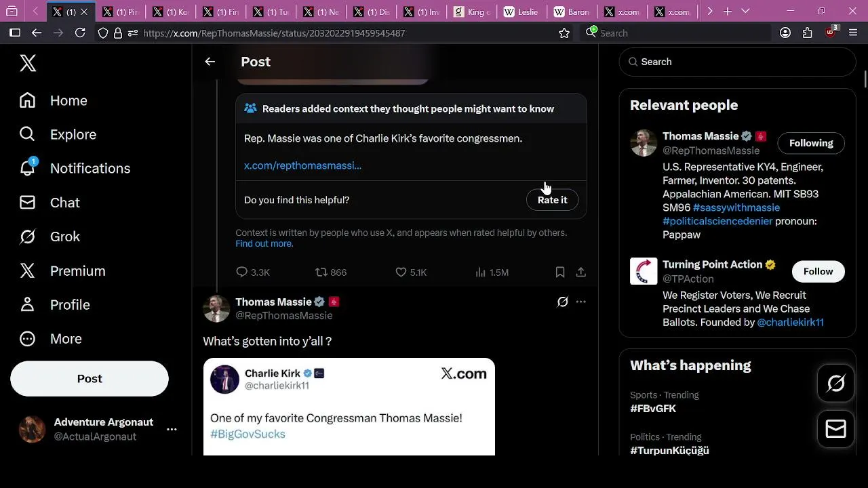
Task: Click the padlock site info icon
Action: click(x=118, y=33)
